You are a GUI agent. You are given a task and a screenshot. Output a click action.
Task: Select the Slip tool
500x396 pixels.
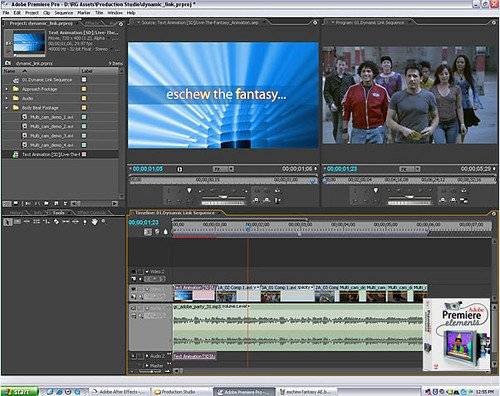click(x=66, y=221)
